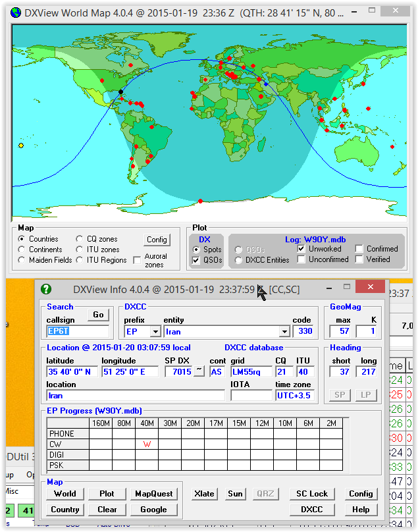Image resolution: width=418 pixels, height=532 pixels.
Task: Click the red W in CW 40M cell
Action: (x=147, y=444)
